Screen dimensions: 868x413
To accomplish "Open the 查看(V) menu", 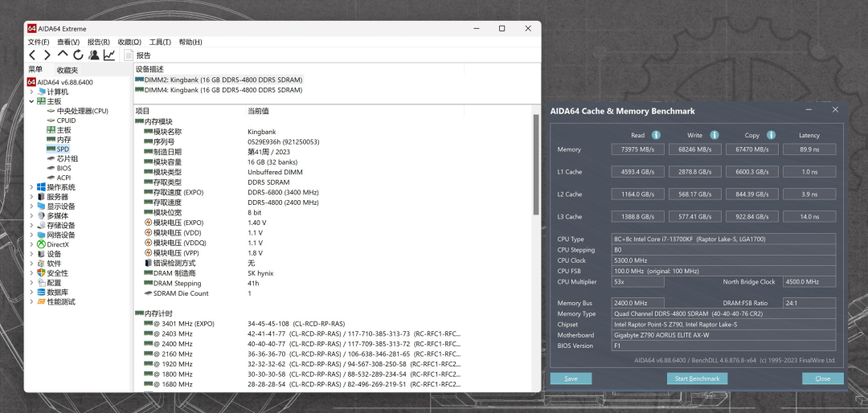I will coord(68,42).
